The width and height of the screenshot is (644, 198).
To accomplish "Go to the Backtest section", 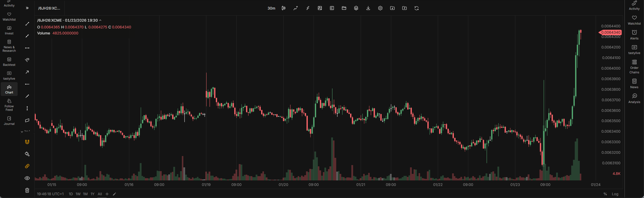I will [x=9, y=62].
